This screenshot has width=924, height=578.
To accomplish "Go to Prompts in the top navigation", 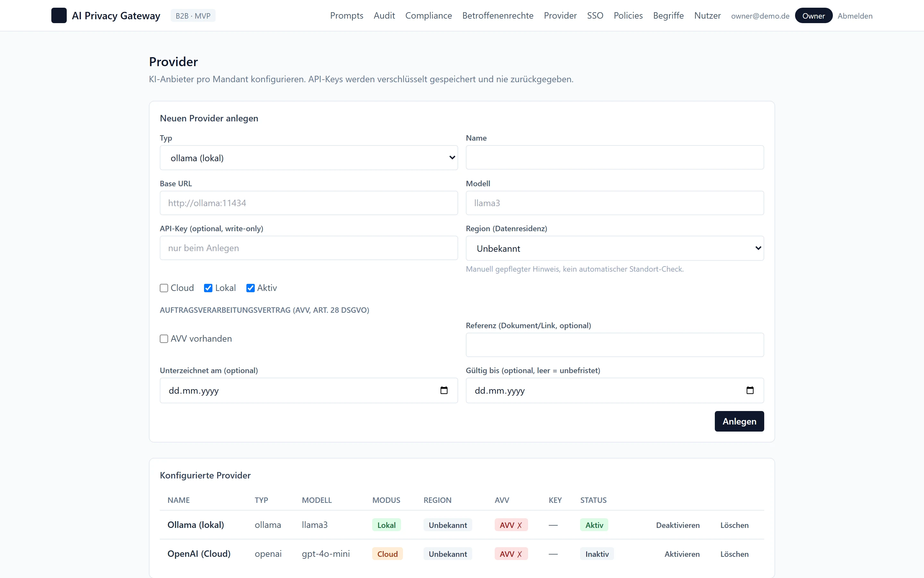I will pos(346,16).
